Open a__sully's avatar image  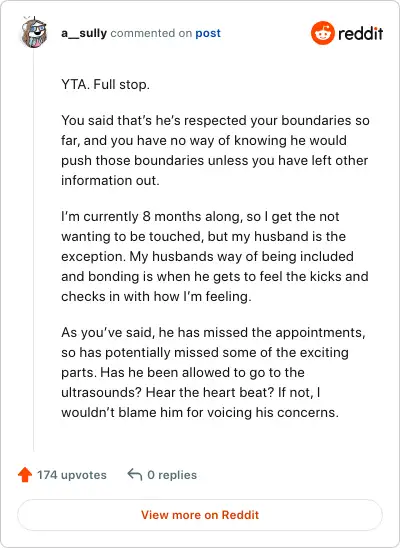[34, 33]
